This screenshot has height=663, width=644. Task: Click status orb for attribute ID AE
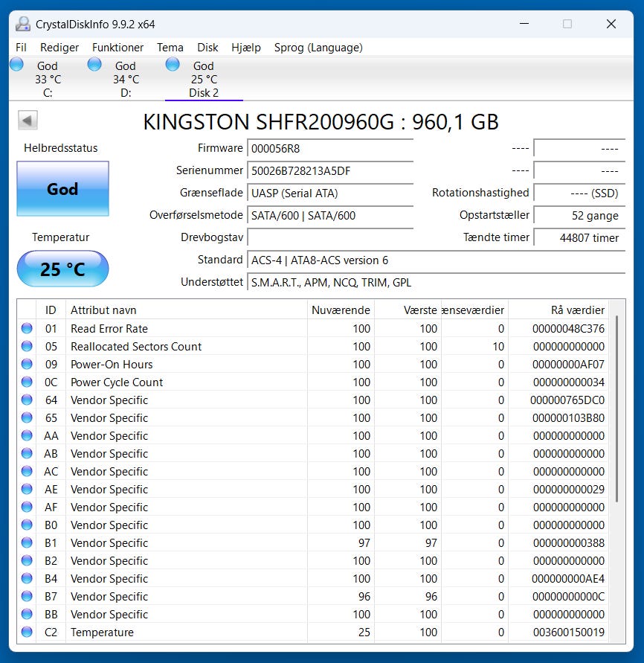coord(27,489)
